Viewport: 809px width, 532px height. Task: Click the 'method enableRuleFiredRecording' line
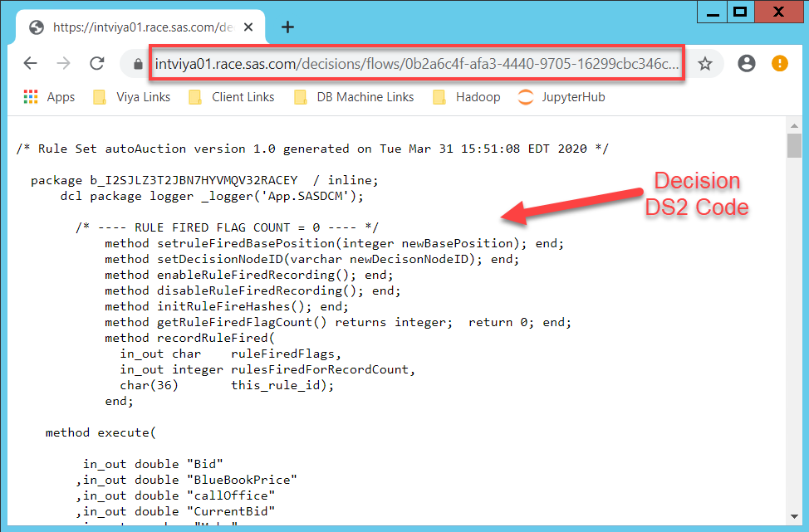249,275
